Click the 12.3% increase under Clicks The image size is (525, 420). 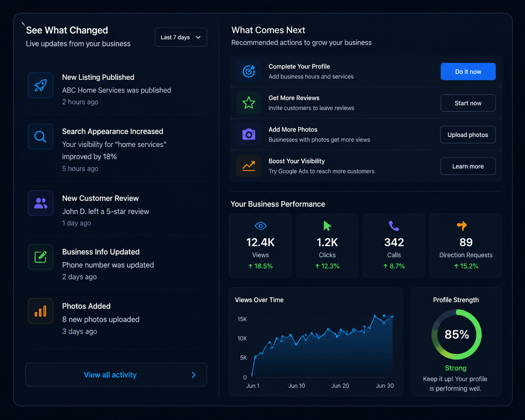(327, 266)
